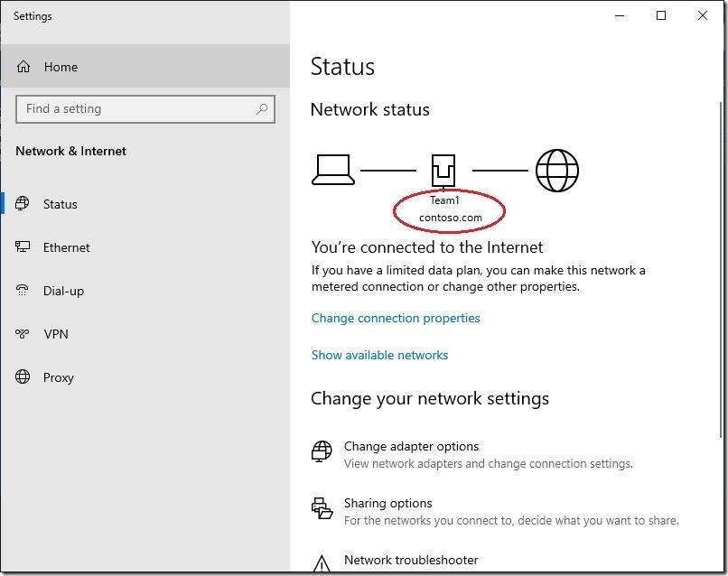Click Show available networks
Screen dimensions: 728x576
(x=379, y=355)
